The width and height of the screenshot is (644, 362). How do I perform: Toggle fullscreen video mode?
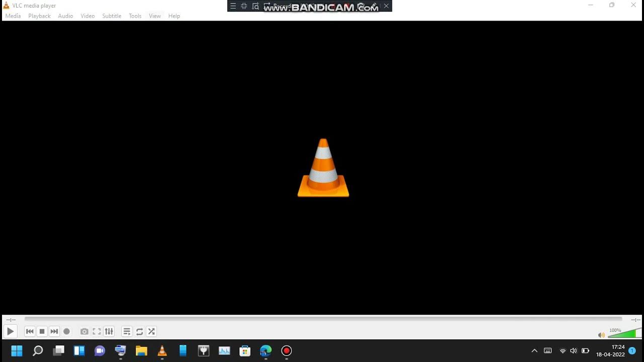97,331
